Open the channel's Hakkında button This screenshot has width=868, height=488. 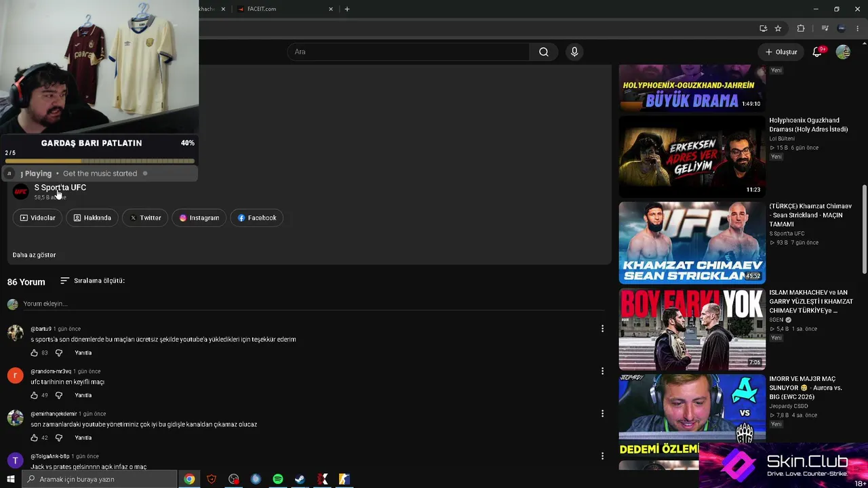click(92, 218)
